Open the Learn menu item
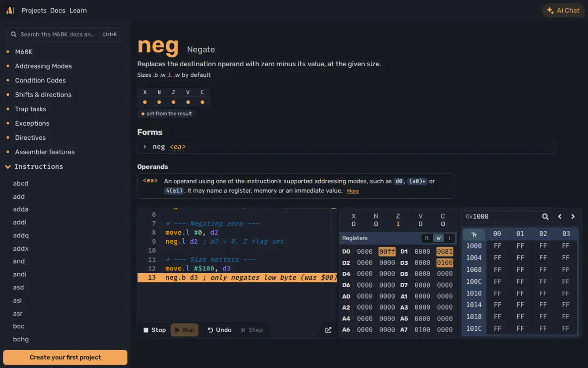 (x=78, y=10)
